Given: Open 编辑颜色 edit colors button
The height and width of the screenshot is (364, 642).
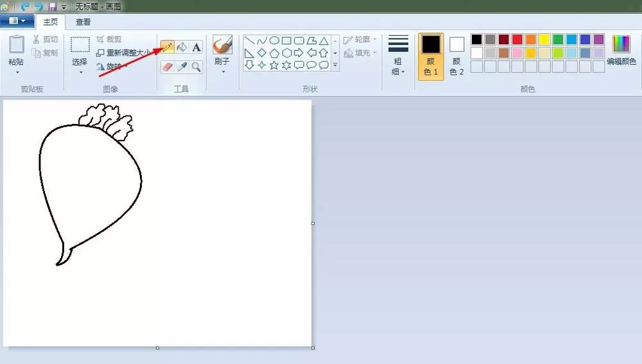Looking at the screenshot, I should [x=621, y=50].
